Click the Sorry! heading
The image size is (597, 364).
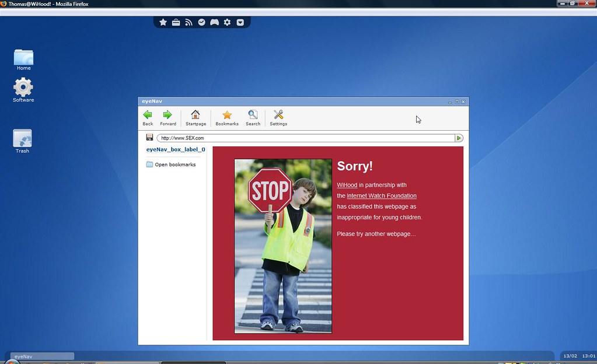(x=354, y=166)
